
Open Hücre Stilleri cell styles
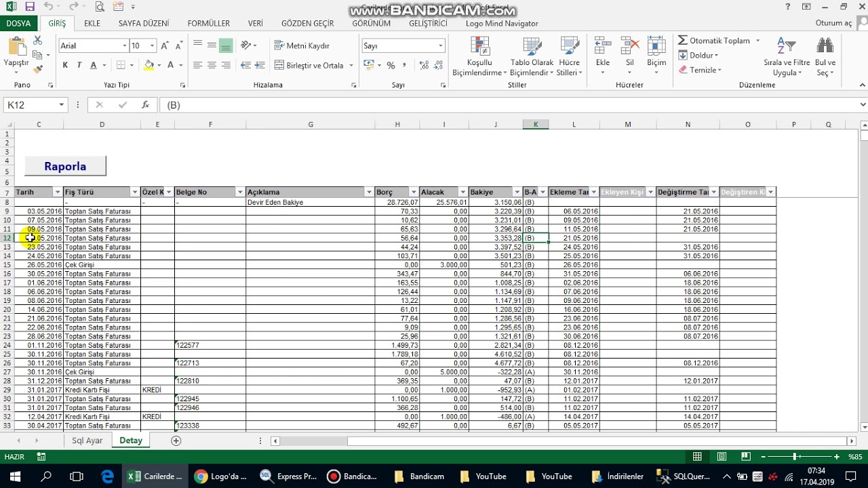(569, 56)
